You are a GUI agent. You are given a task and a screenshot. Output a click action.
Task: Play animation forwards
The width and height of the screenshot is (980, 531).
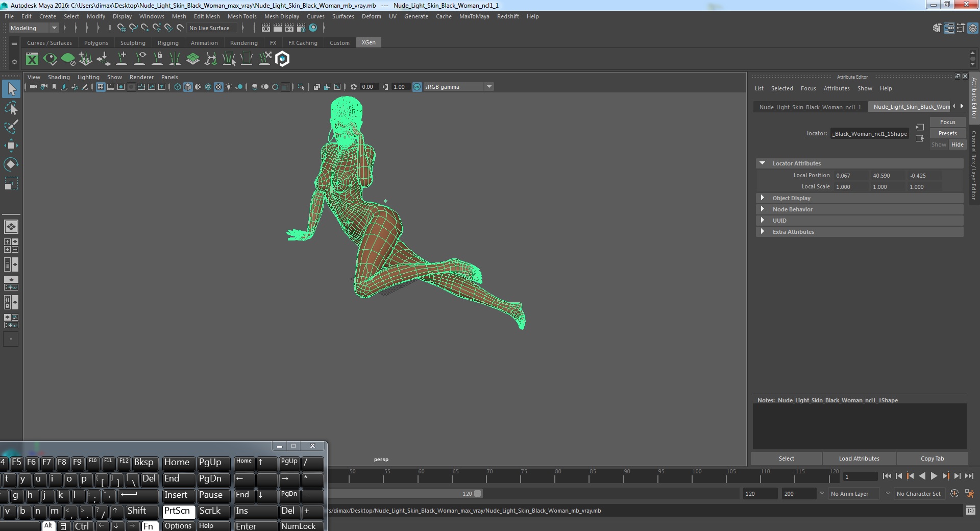[x=934, y=476]
